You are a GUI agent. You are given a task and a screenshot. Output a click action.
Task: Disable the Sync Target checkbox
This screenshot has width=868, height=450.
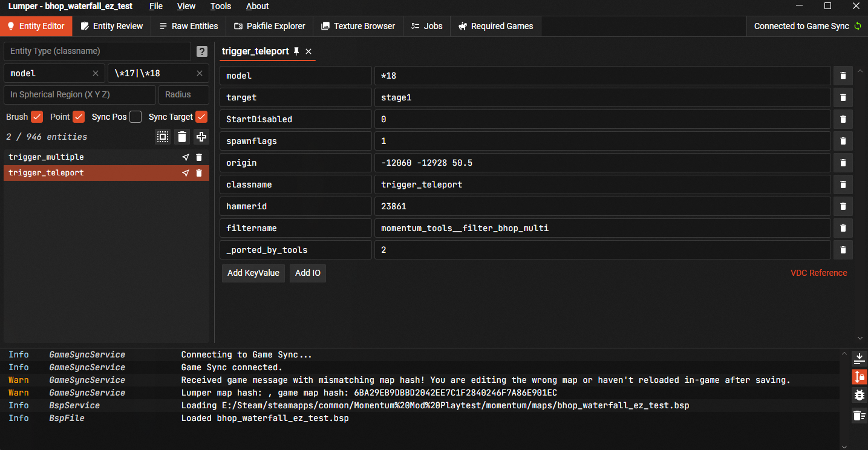point(202,117)
